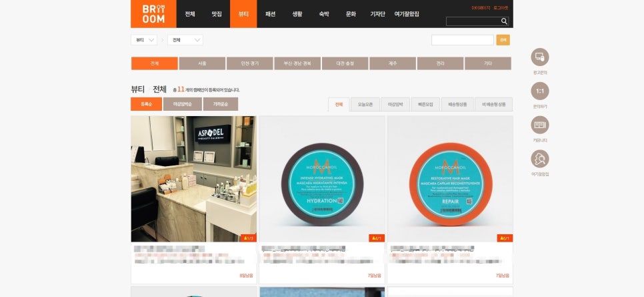Open the 숙박 menu item
The image size is (644, 297).
[x=324, y=14]
